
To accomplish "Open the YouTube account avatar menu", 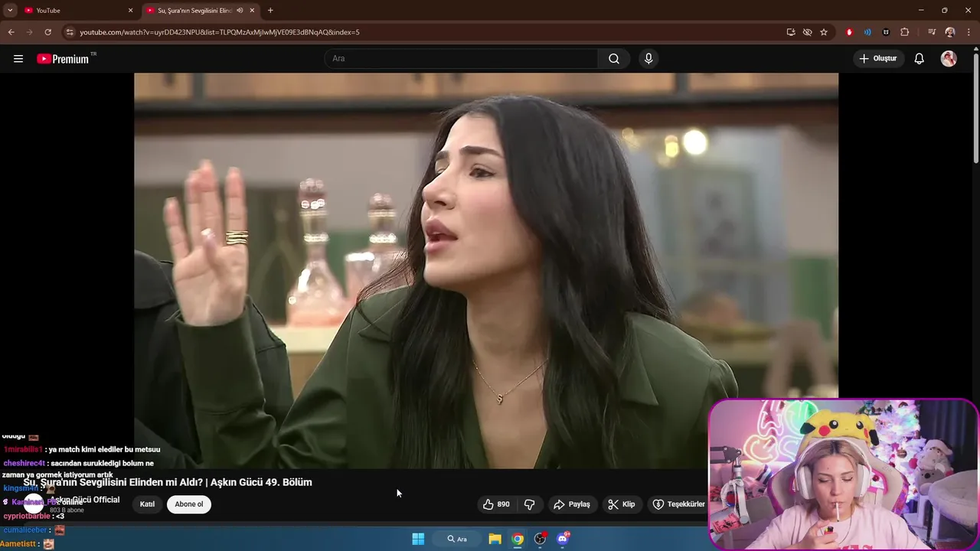I will point(949,59).
